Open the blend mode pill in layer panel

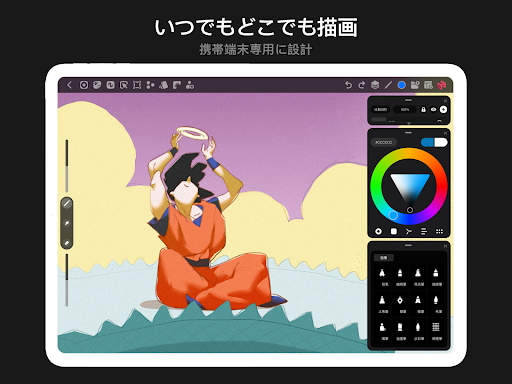click(x=380, y=109)
